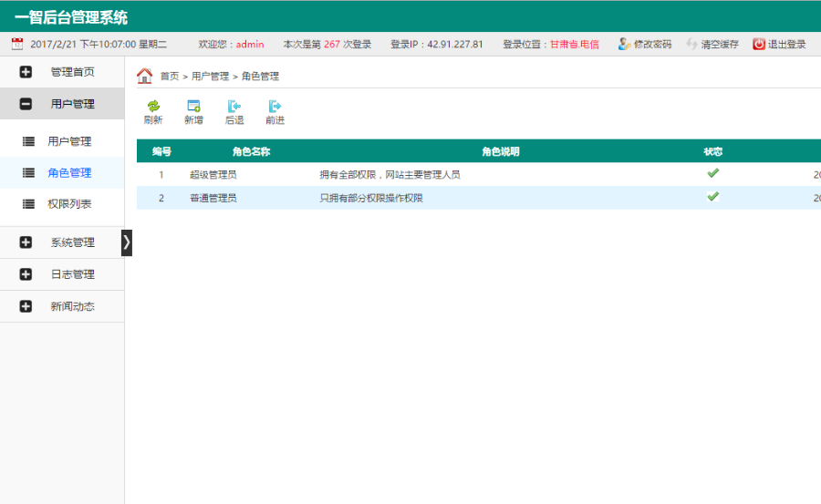Click the refresh (刷新) toolbar icon
This screenshot has width=821, height=504.
tap(153, 107)
